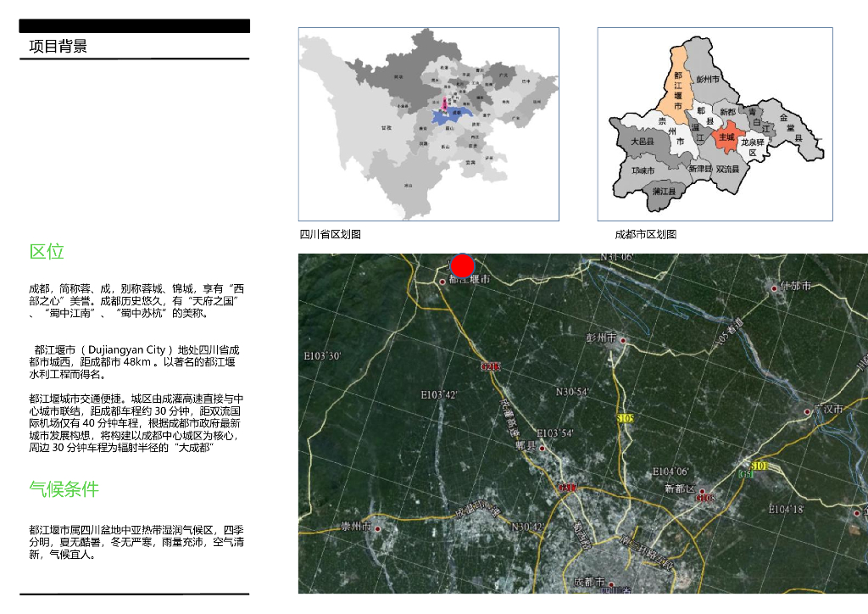Viewport: 868px width, 614px height.
Task: Click the paragraph beginning 成都，简称蓉
Action: click(136, 300)
